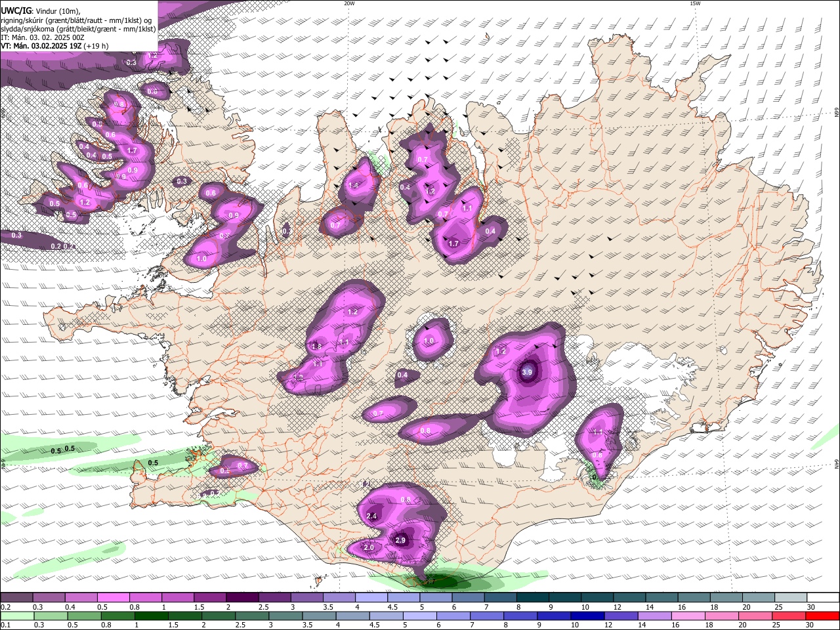Image resolution: width=840 pixels, height=630 pixels.
Task: Pick the deep blue 10–12 rain legend swatch
Action: 588,616
